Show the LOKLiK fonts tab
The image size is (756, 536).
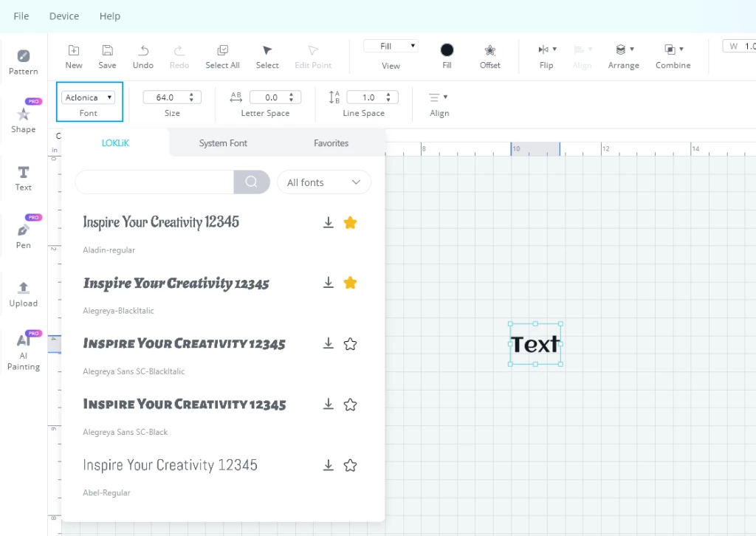click(x=116, y=143)
